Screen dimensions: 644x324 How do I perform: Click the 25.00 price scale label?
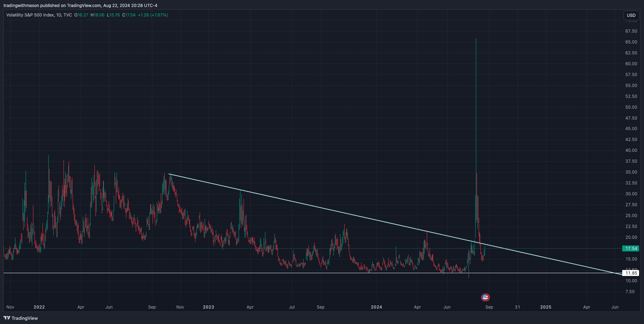coord(631,216)
